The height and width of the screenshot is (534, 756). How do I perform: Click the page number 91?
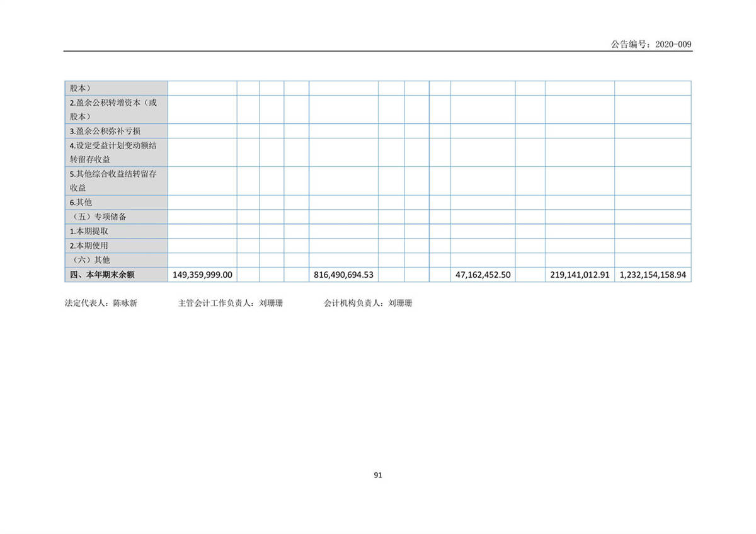pyautogui.click(x=378, y=475)
